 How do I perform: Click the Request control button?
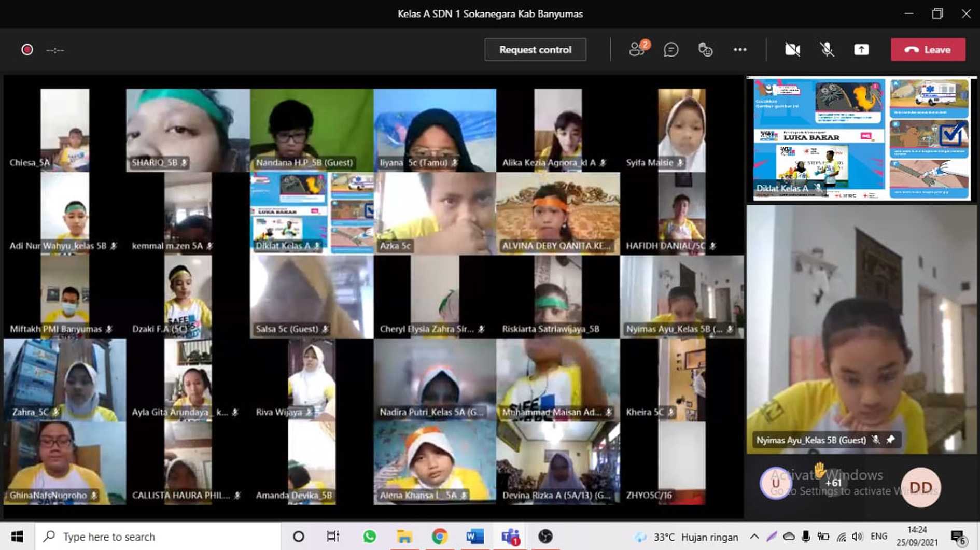535,50
